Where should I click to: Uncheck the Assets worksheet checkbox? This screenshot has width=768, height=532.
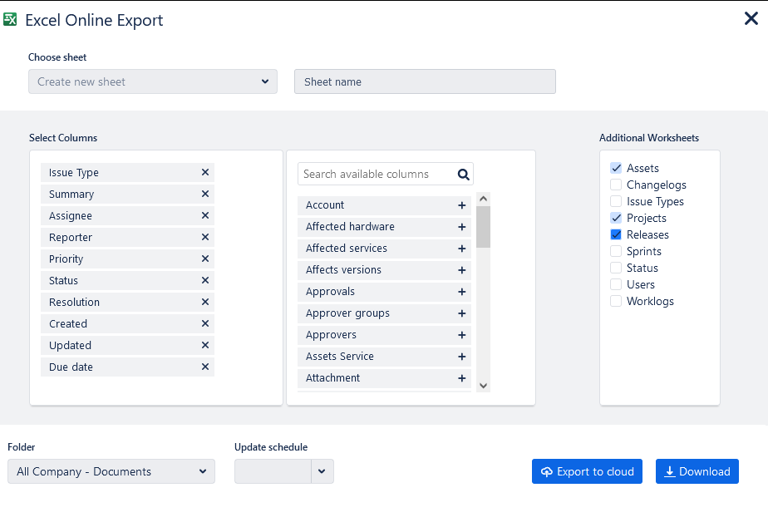coord(616,168)
